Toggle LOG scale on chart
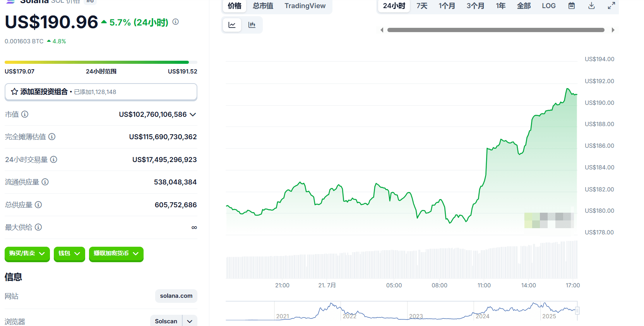The height and width of the screenshot is (326, 644). [549, 6]
